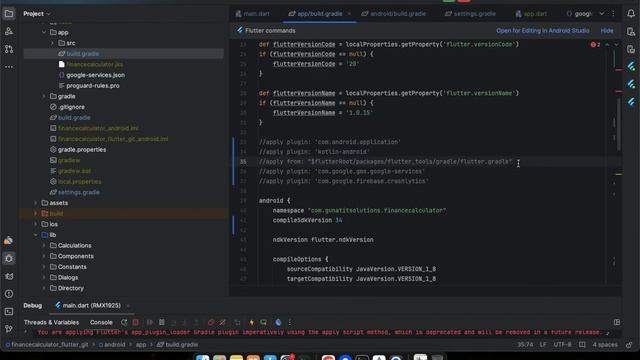The image size is (640, 360).
Task: Open editor tab options menu
Action: coord(613,14)
